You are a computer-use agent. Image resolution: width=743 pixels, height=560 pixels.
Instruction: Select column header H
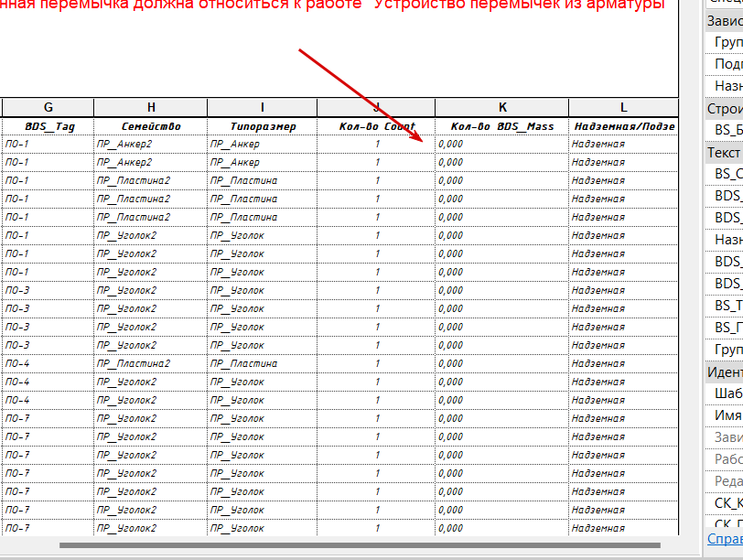tap(151, 108)
